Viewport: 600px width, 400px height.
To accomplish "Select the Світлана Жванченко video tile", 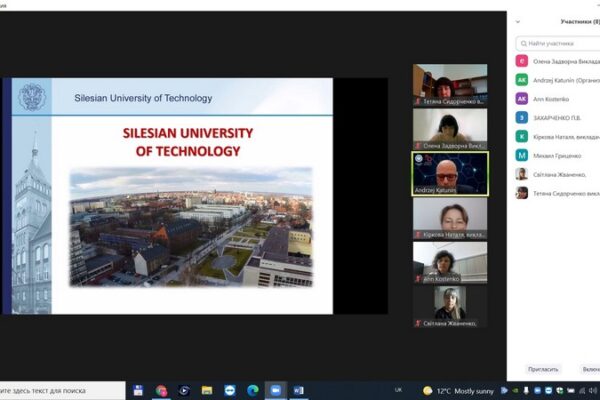I will point(450,307).
